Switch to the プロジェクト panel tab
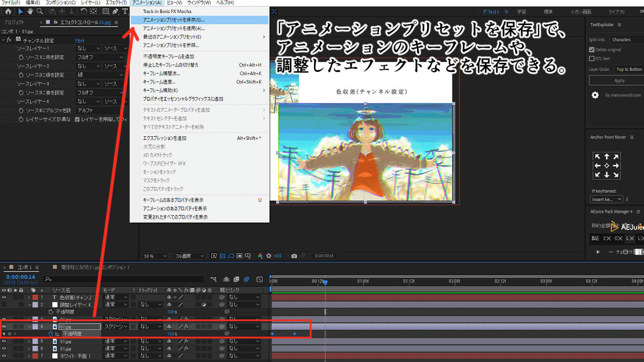 point(14,23)
